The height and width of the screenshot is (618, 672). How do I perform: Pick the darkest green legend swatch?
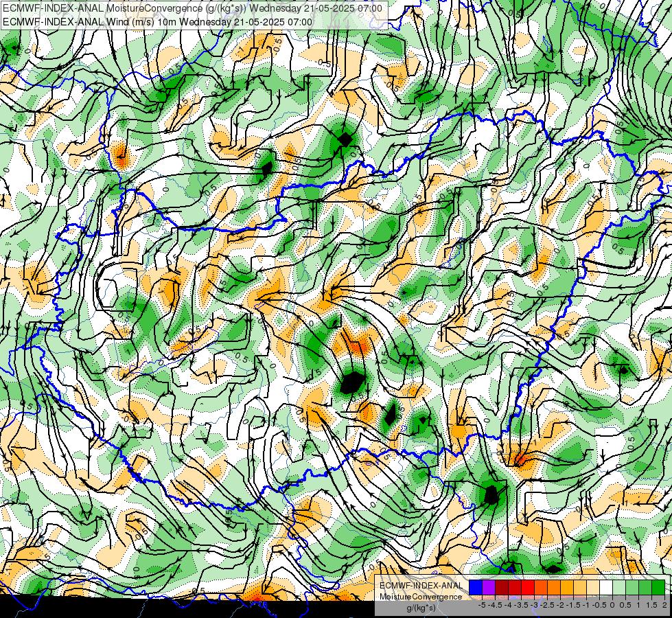coord(658,587)
